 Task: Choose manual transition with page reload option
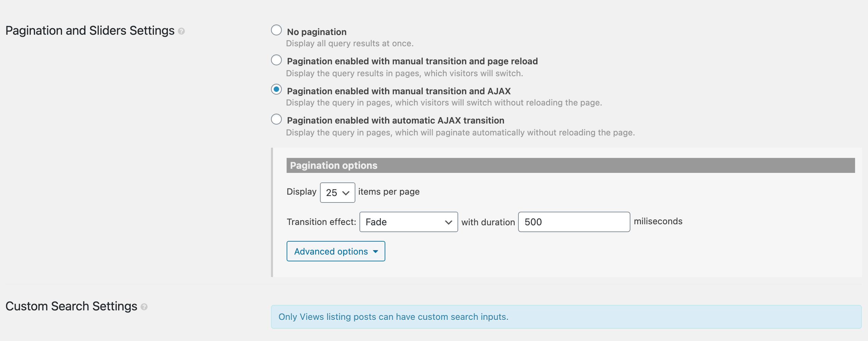pos(276,60)
